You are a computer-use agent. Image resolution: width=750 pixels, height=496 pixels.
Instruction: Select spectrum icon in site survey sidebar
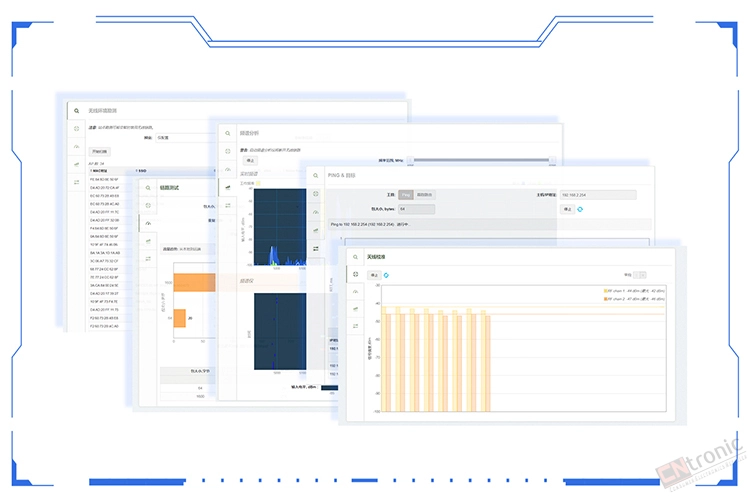[77, 165]
